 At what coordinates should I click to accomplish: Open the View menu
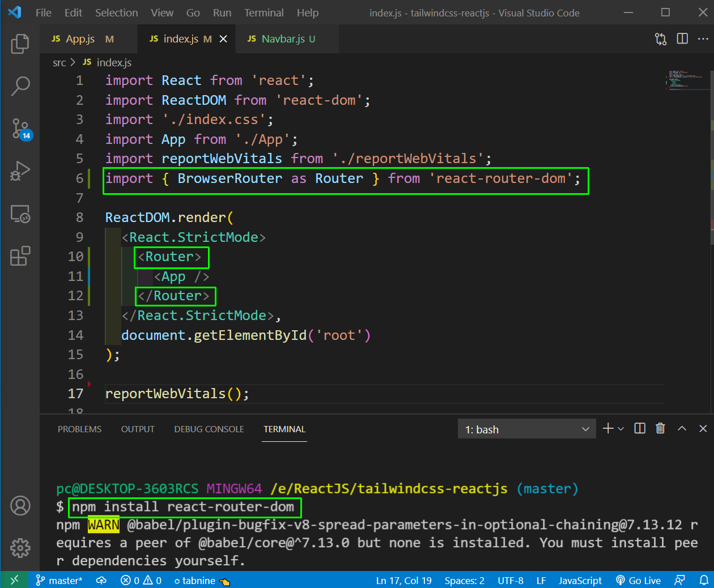(x=162, y=12)
